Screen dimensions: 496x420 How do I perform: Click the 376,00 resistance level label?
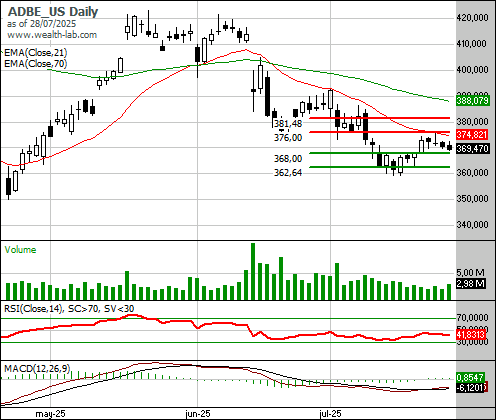(x=288, y=138)
